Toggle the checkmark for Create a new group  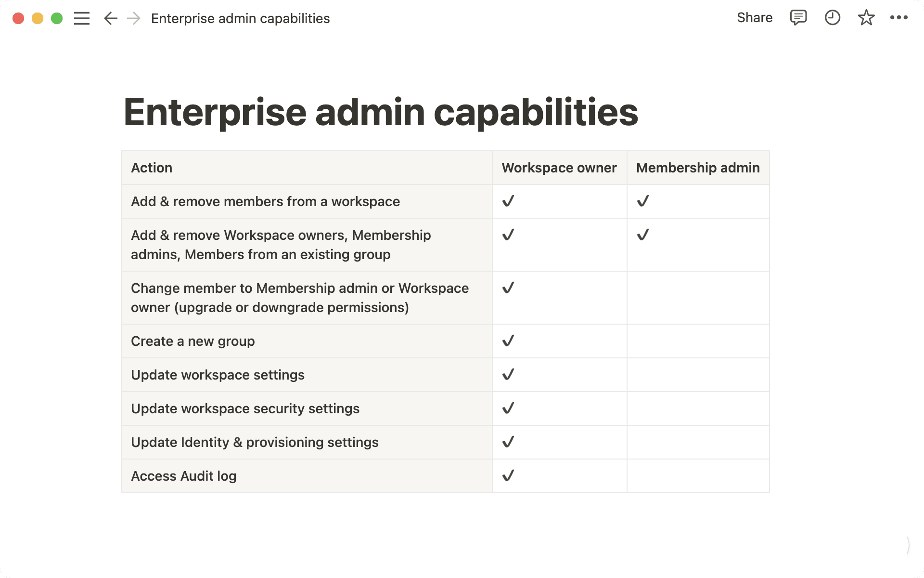pyautogui.click(x=508, y=341)
